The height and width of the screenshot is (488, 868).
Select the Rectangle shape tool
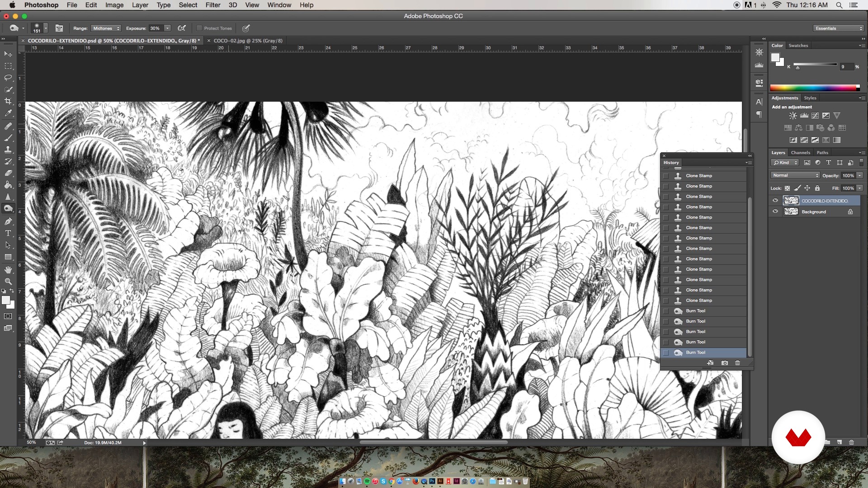click(x=8, y=257)
